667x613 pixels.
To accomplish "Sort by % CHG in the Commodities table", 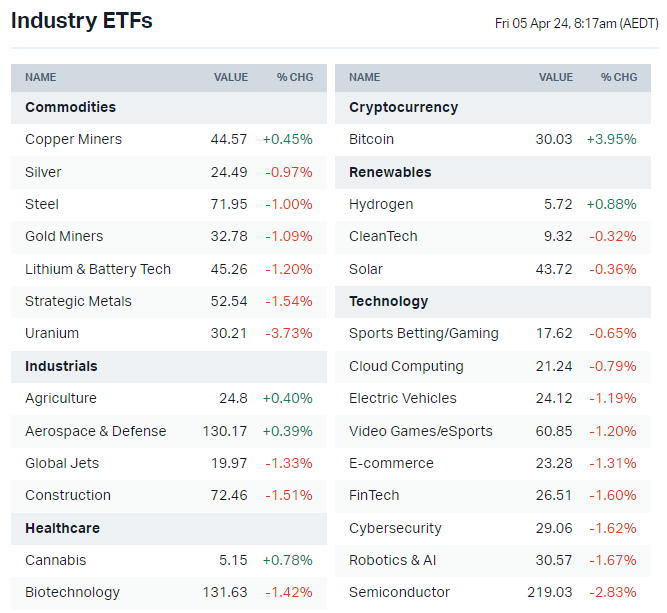I will tap(295, 77).
